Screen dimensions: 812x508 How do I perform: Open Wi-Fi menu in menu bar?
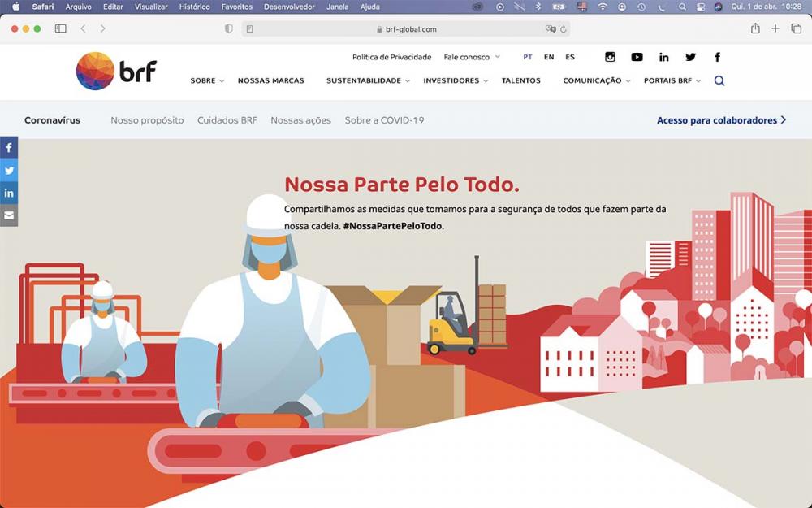click(x=603, y=7)
